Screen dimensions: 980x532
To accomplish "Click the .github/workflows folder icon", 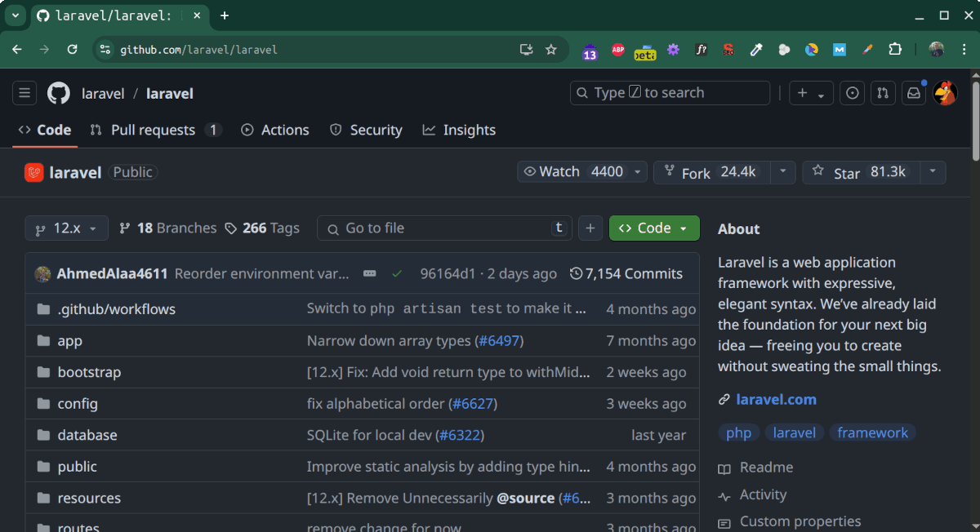I will (x=43, y=309).
